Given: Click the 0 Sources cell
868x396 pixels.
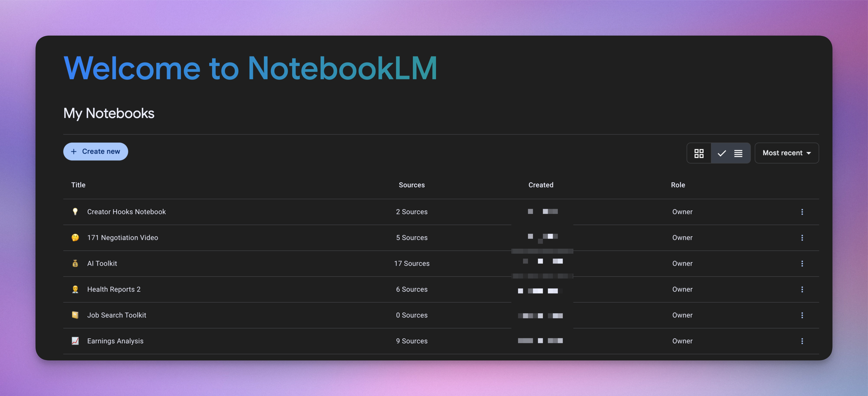Looking at the screenshot, I should (x=412, y=315).
